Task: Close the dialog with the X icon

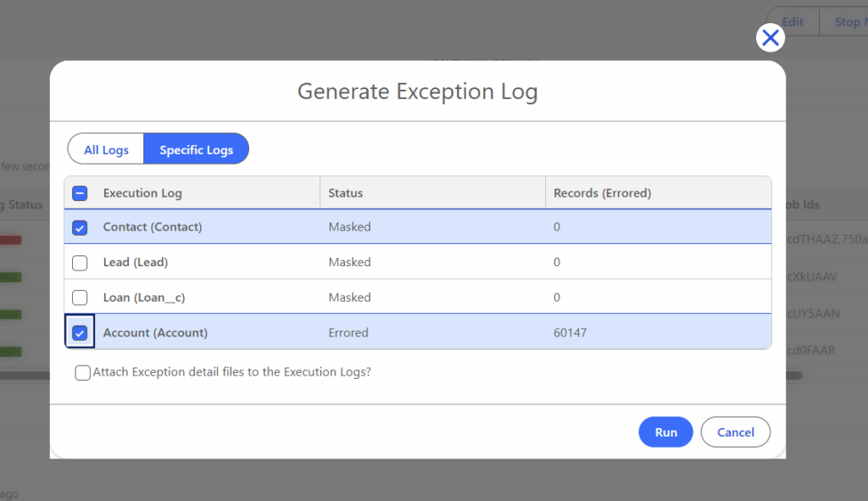Action: (x=770, y=37)
